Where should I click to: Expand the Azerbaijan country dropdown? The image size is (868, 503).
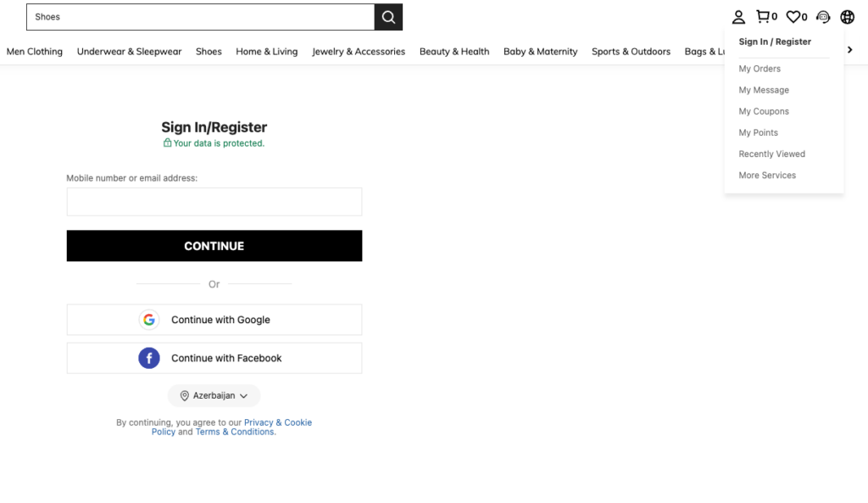coord(214,396)
